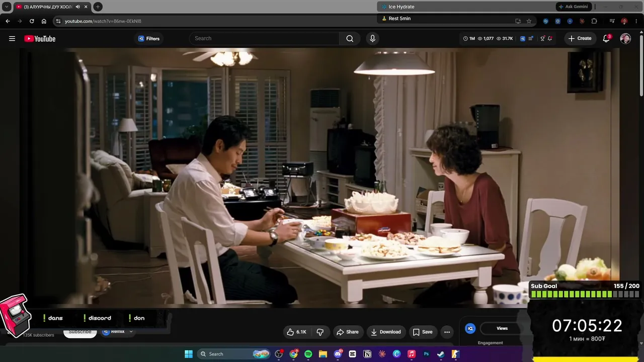Open CapCut from the taskbar
644x362 pixels.
click(352, 354)
